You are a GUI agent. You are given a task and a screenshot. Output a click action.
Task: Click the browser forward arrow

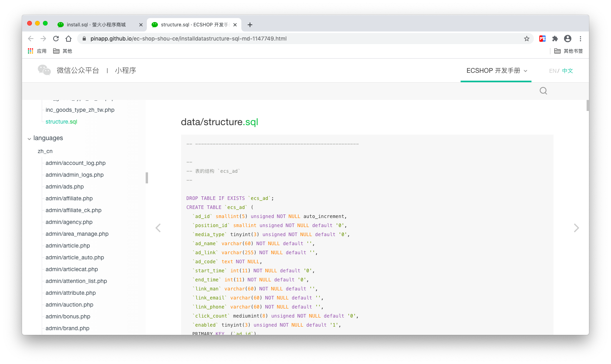point(43,39)
